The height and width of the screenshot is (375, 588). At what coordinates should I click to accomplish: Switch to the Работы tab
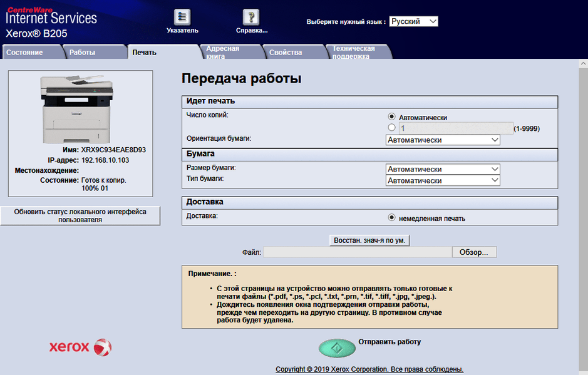coord(94,52)
